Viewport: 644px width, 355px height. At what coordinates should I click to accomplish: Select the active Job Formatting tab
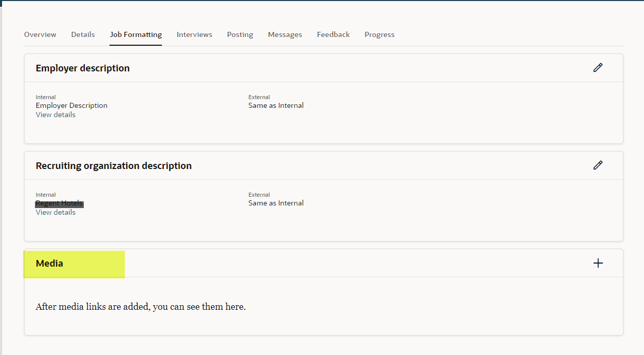click(136, 34)
